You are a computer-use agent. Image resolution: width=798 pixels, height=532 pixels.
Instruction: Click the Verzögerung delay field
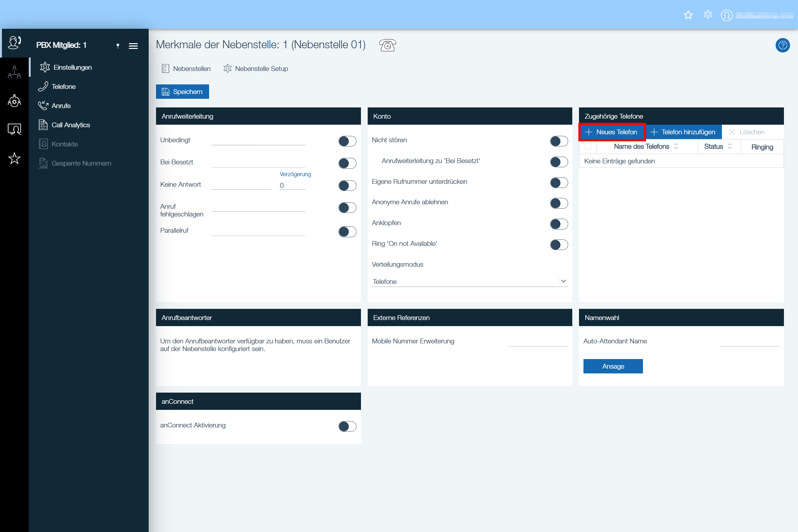[x=293, y=185]
